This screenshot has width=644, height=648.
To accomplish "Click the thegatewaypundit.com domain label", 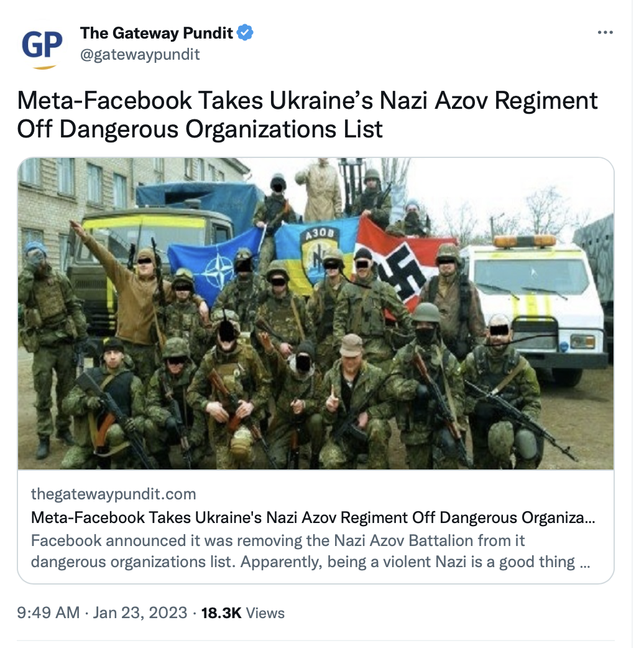I will [113, 494].
